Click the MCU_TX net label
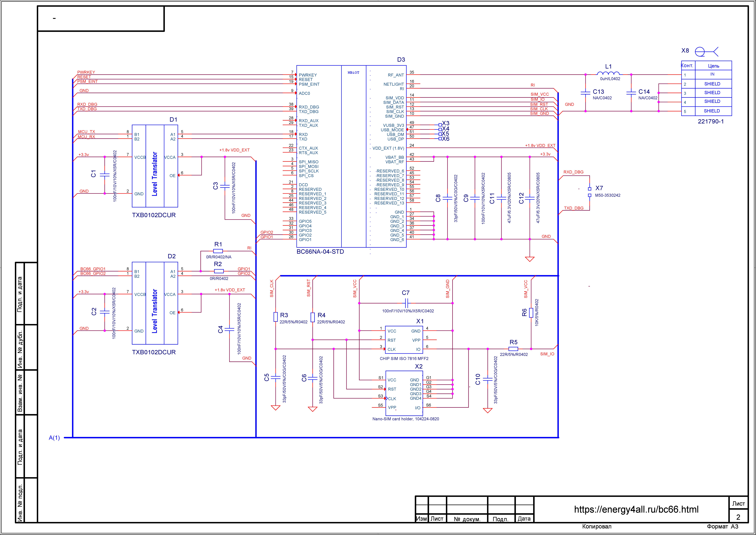 (87, 132)
